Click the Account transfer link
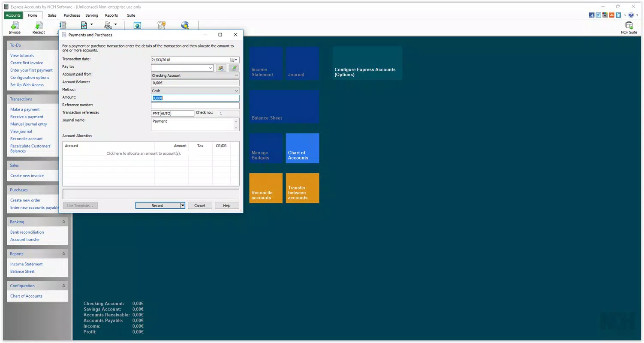 [x=25, y=240]
